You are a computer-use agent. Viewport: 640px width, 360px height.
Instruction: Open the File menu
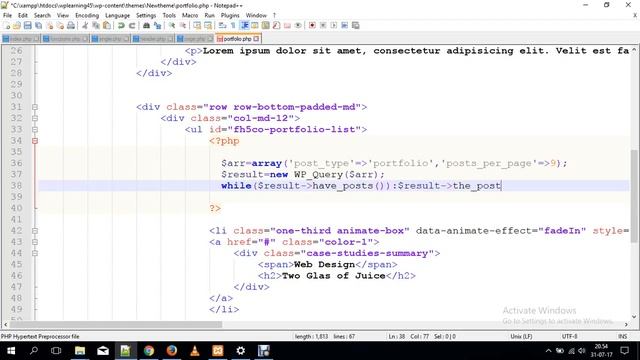[7, 15]
